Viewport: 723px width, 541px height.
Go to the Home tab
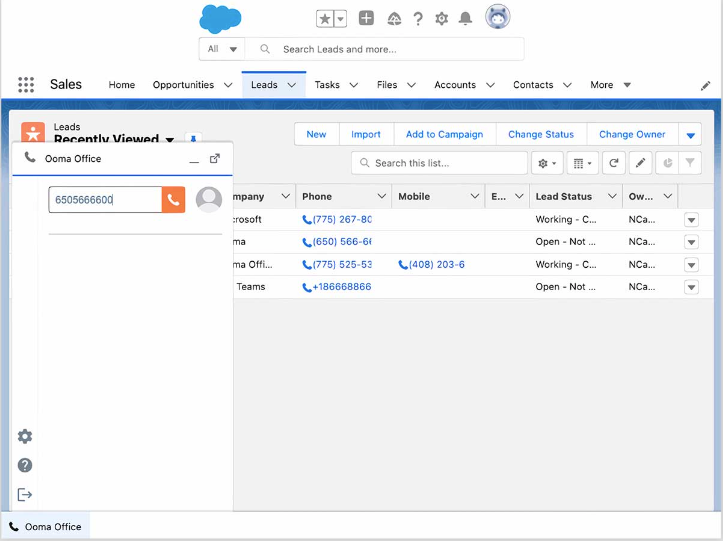122,85
